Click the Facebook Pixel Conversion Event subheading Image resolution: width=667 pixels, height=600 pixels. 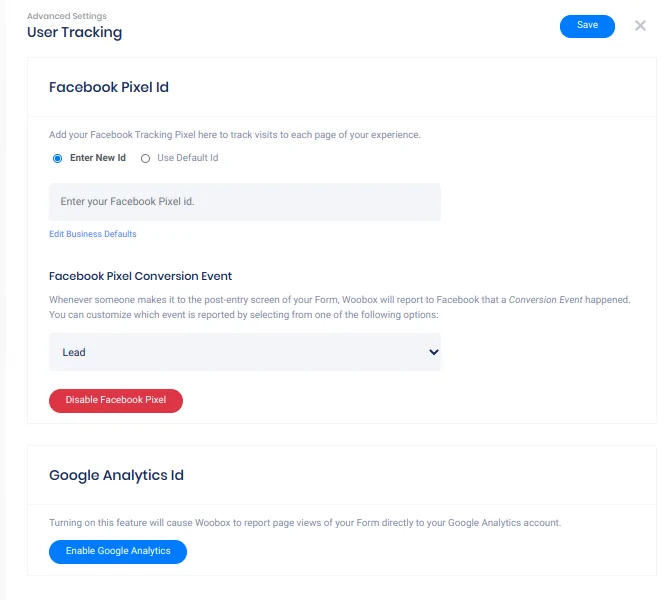[x=140, y=276]
